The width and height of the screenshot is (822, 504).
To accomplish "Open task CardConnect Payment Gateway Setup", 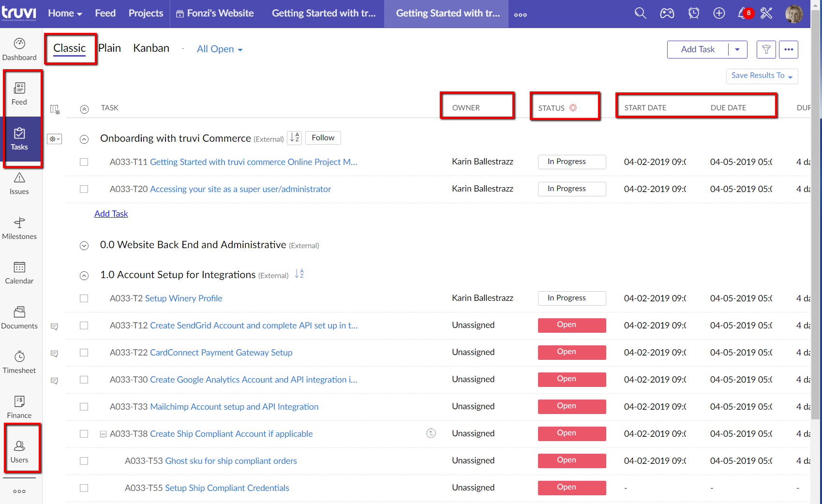I will [221, 353].
